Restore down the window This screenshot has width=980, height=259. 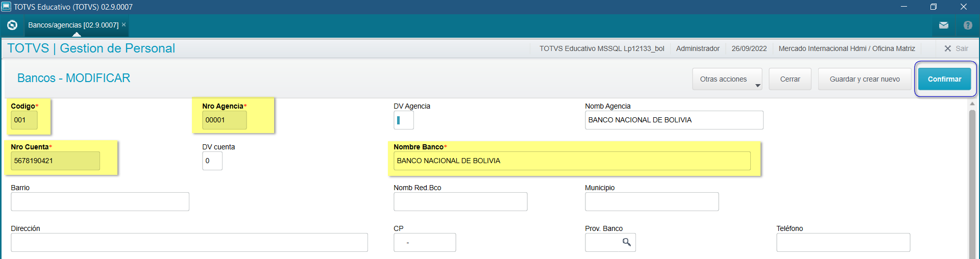pyautogui.click(x=934, y=7)
